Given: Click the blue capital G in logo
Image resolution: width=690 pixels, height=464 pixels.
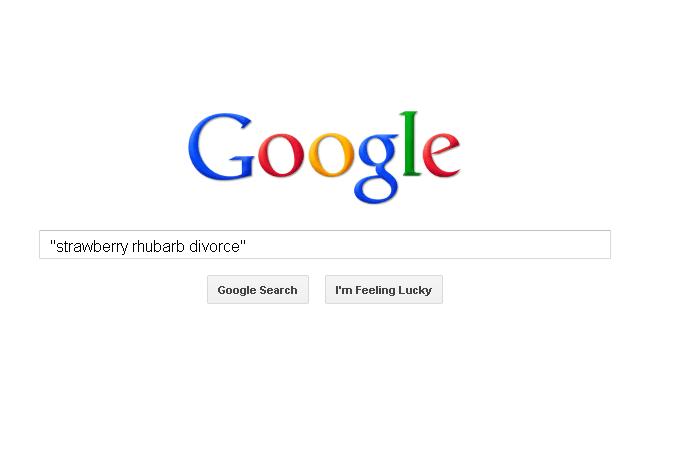Looking at the screenshot, I should [220, 147].
